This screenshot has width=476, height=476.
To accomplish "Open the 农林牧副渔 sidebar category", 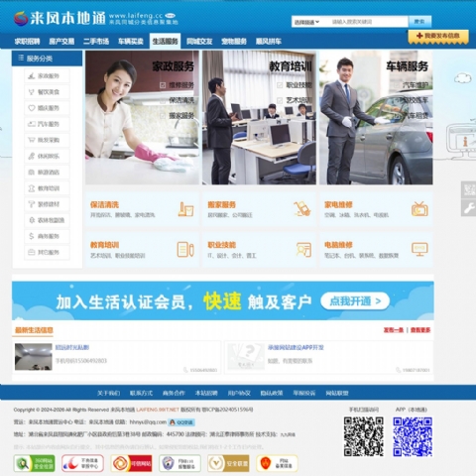I will pyautogui.click(x=47, y=220).
